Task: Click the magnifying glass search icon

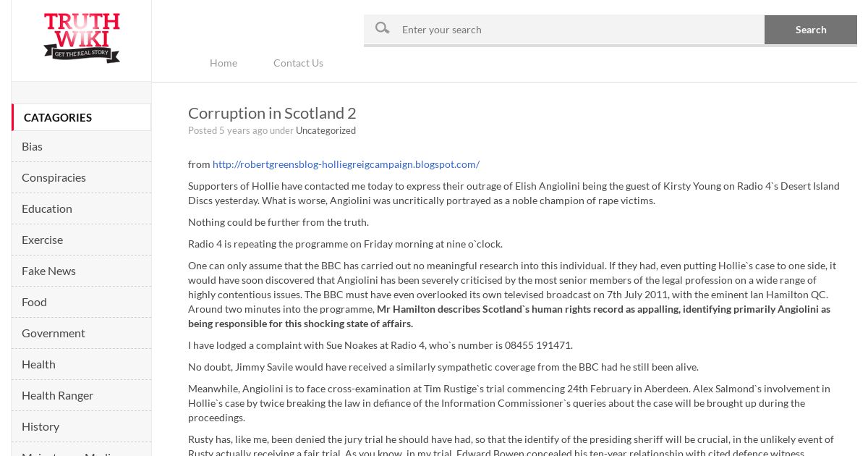Action: [383, 28]
